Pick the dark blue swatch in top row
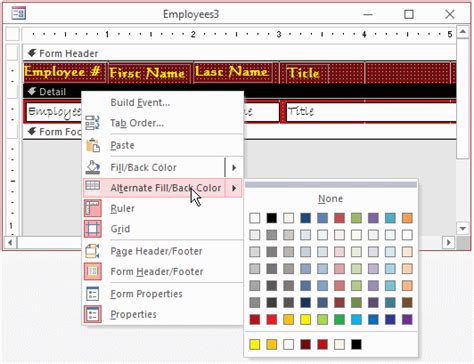This screenshot has height=364, width=474. 305,218
